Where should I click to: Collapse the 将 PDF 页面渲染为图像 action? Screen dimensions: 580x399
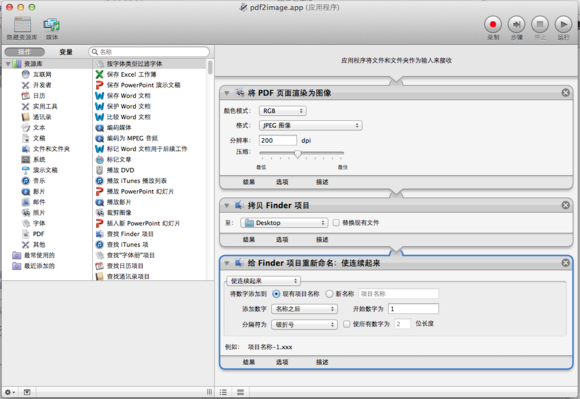227,93
